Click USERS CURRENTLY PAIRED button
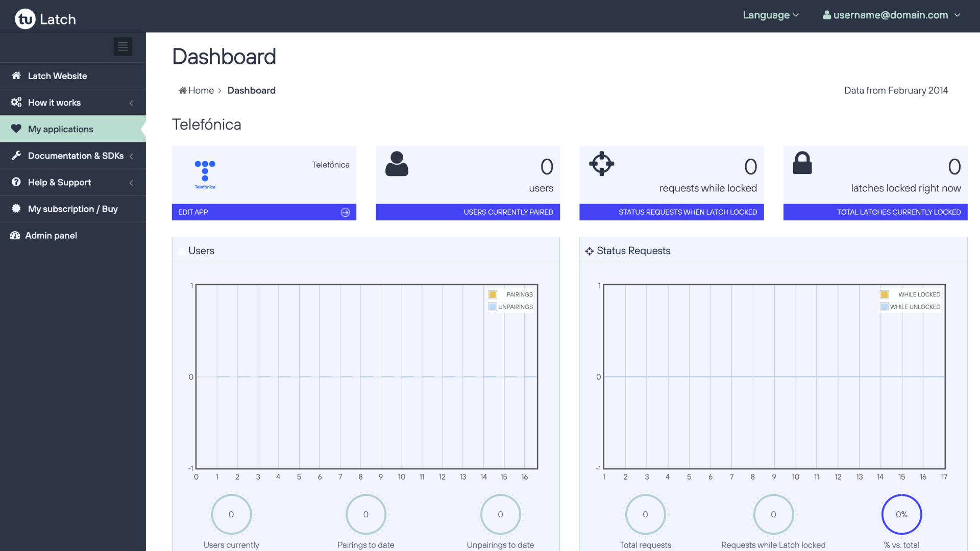This screenshot has width=980, height=551. 467,212
